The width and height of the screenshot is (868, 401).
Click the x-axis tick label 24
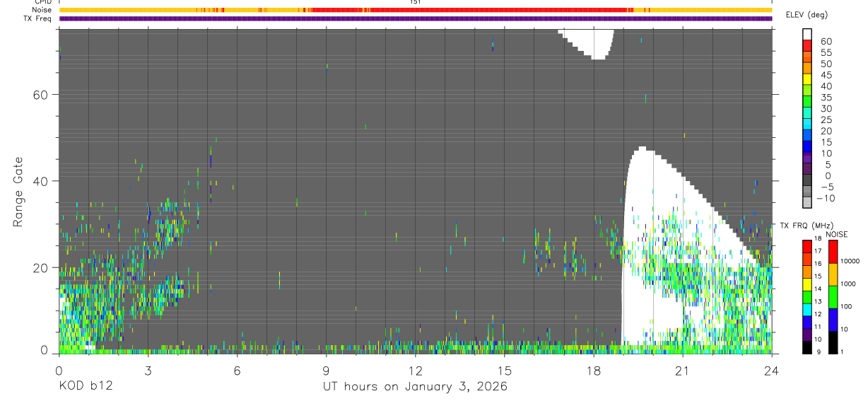771,370
